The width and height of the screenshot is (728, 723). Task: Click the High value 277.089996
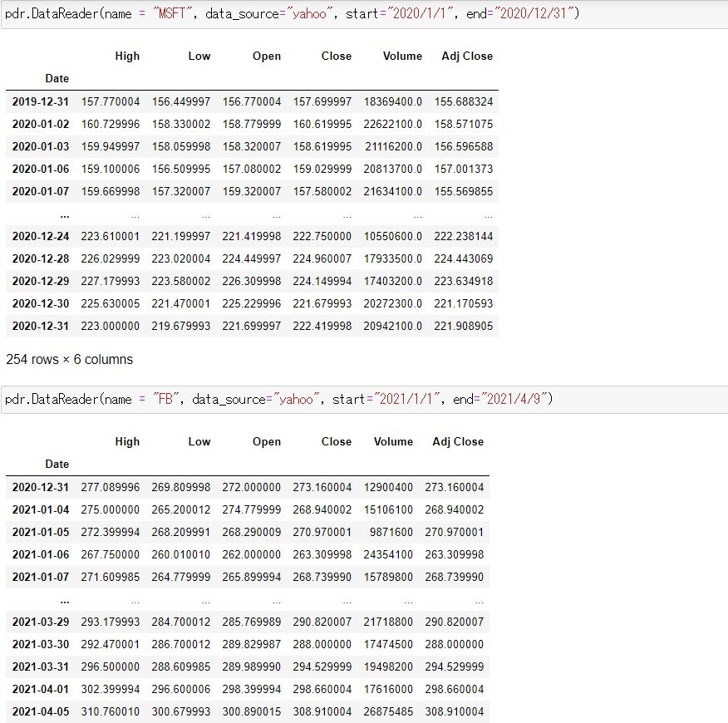tap(111, 487)
